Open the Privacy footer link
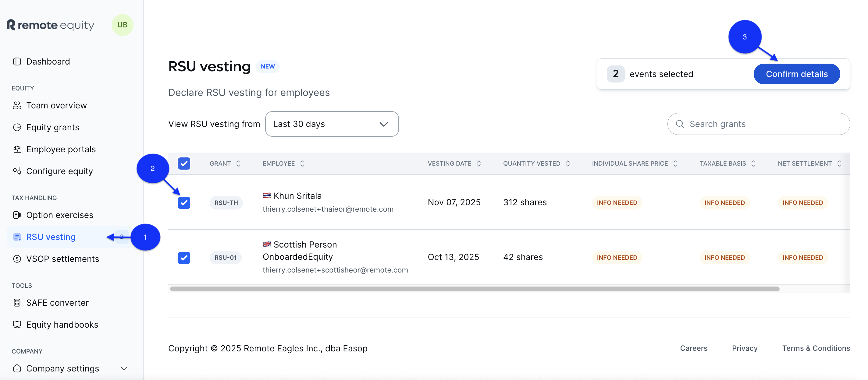The image size is (868, 380). coord(745,348)
